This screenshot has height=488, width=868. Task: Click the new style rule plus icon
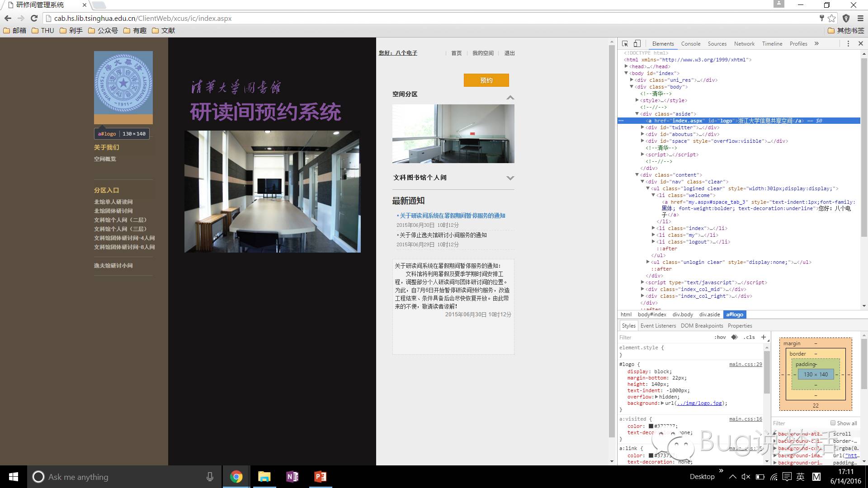[x=764, y=337]
